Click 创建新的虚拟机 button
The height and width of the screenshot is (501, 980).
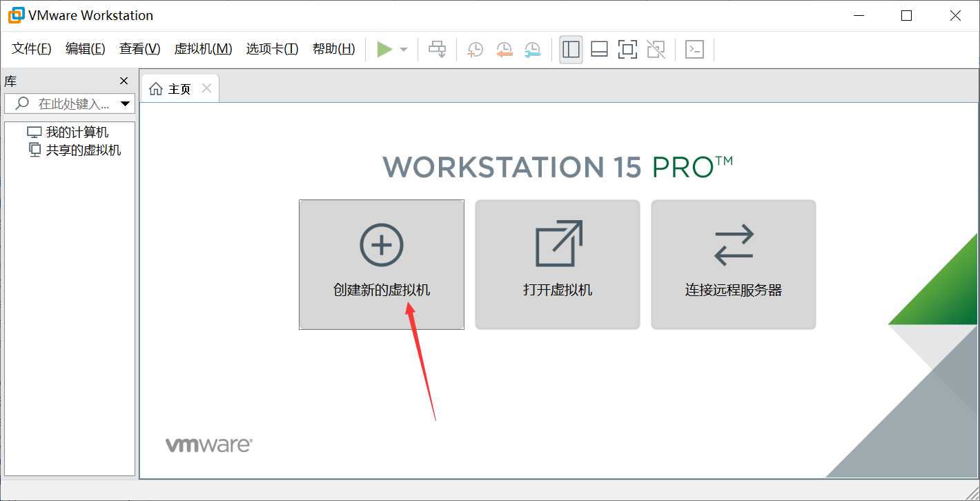[x=382, y=265]
